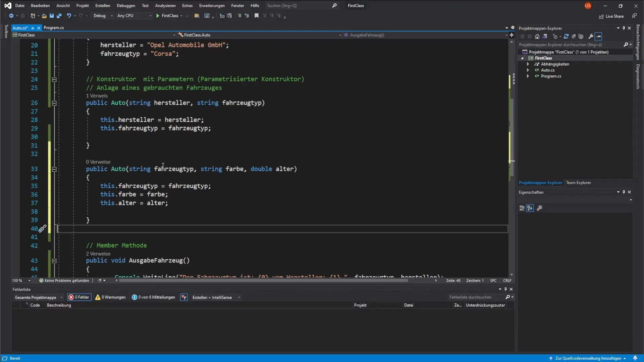
Task: Toggle categorized view in Eigenschaften panel
Action: [x=522, y=208]
